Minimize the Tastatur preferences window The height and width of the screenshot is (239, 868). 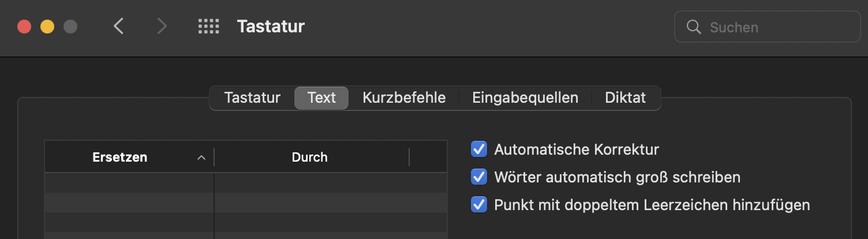pyautogui.click(x=47, y=27)
